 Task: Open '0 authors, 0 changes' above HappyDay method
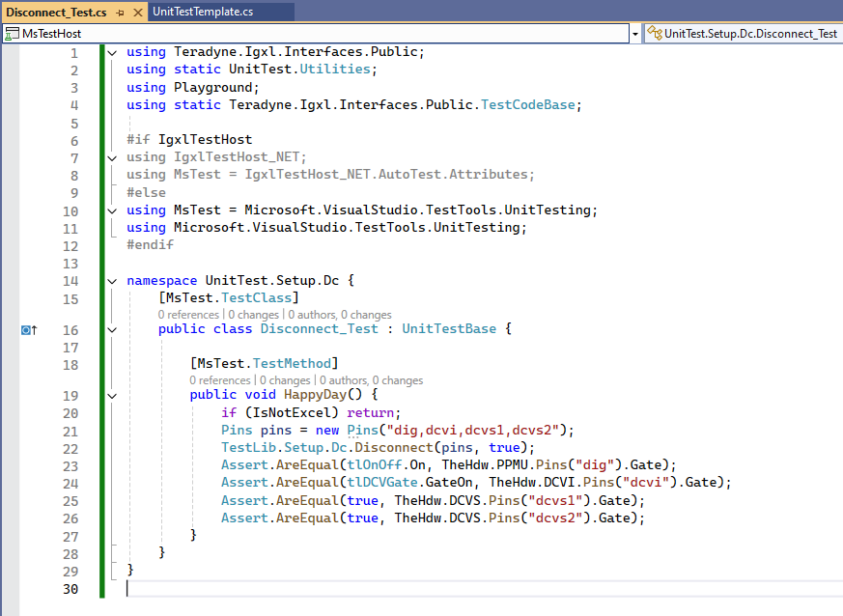coord(372,380)
